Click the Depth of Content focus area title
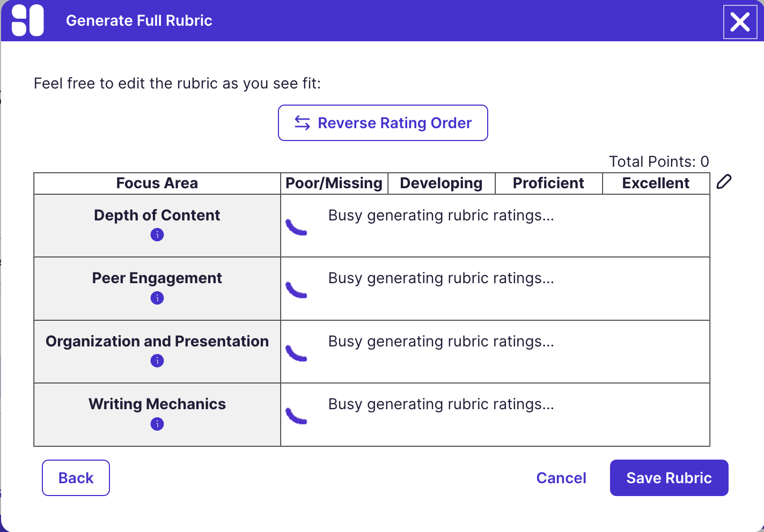The height and width of the screenshot is (532, 764). pos(157,215)
